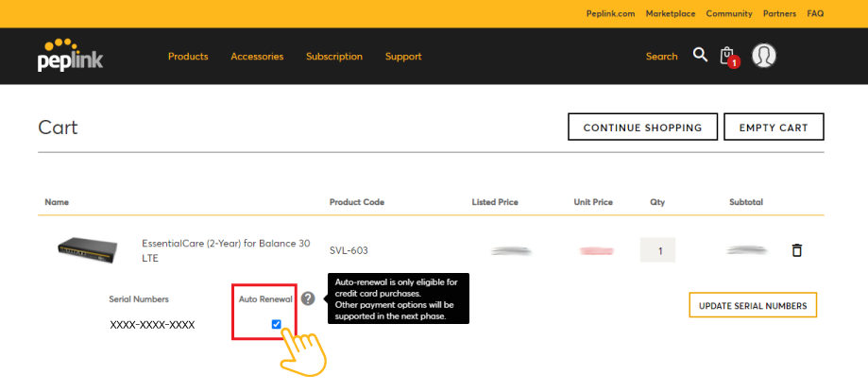Click the Peplink logo

(x=70, y=56)
